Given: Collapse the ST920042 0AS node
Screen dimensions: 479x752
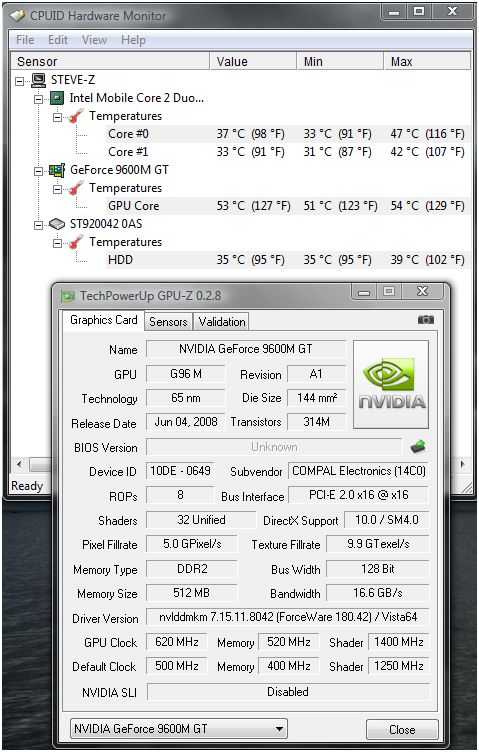Looking at the screenshot, I should point(38,225).
